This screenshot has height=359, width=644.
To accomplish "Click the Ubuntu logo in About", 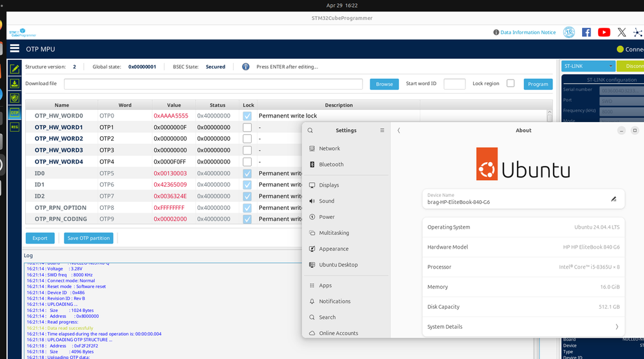I will (523, 164).
